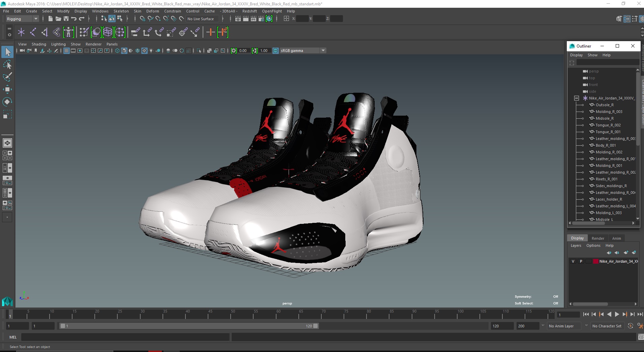Toggle viewport grid display

click(66, 51)
